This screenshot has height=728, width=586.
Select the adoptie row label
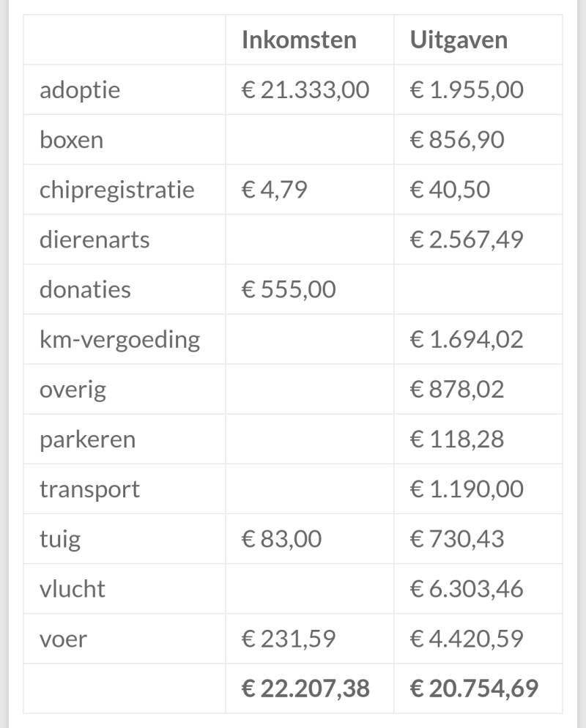coord(80,90)
